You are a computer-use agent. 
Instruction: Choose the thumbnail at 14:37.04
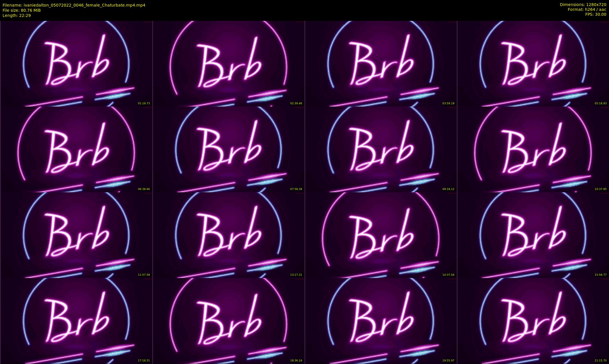coord(381,235)
